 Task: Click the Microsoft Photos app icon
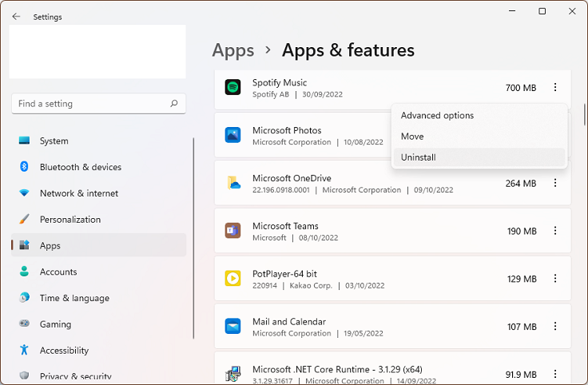pos(232,135)
